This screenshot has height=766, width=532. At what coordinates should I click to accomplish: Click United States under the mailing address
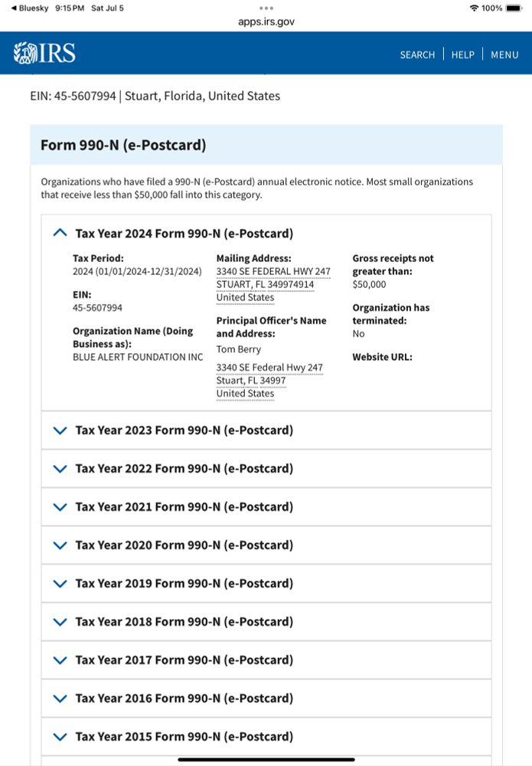tap(245, 297)
